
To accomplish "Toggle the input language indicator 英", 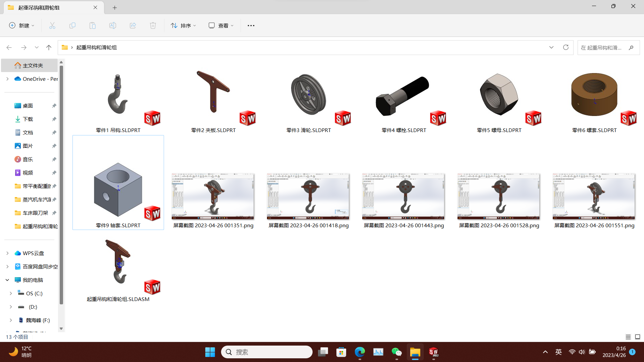I will point(558,352).
